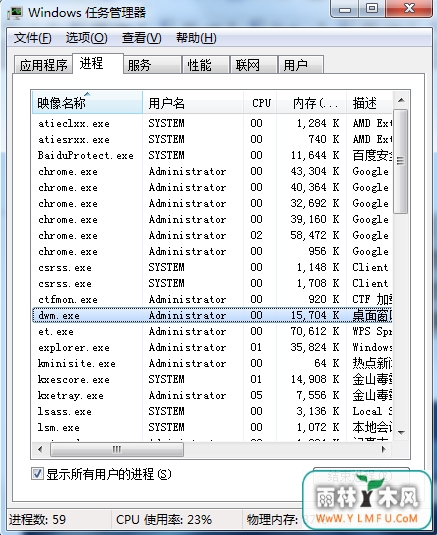Switch to the 应用程序 tab
This screenshot has width=437, height=535.
click(43, 64)
